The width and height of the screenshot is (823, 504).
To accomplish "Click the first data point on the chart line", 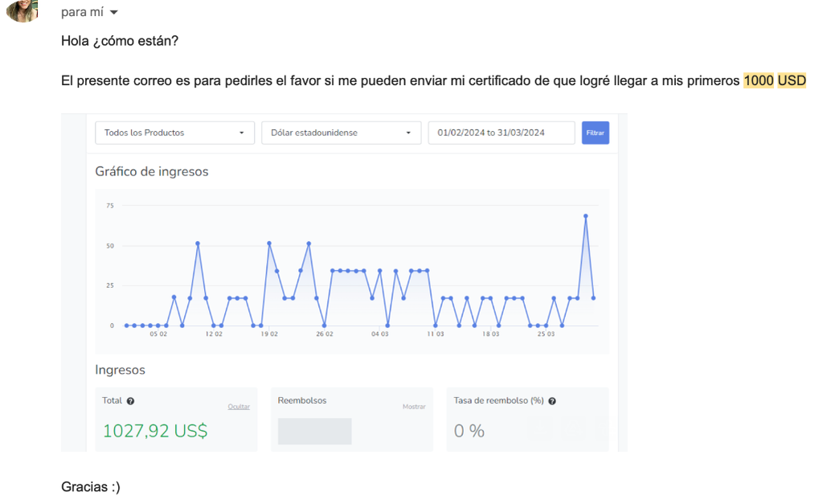I will pos(126,326).
